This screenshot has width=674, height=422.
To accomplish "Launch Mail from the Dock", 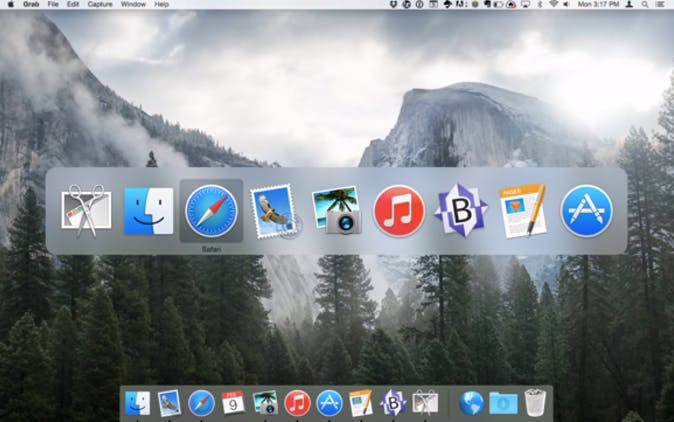I will (169, 403).
